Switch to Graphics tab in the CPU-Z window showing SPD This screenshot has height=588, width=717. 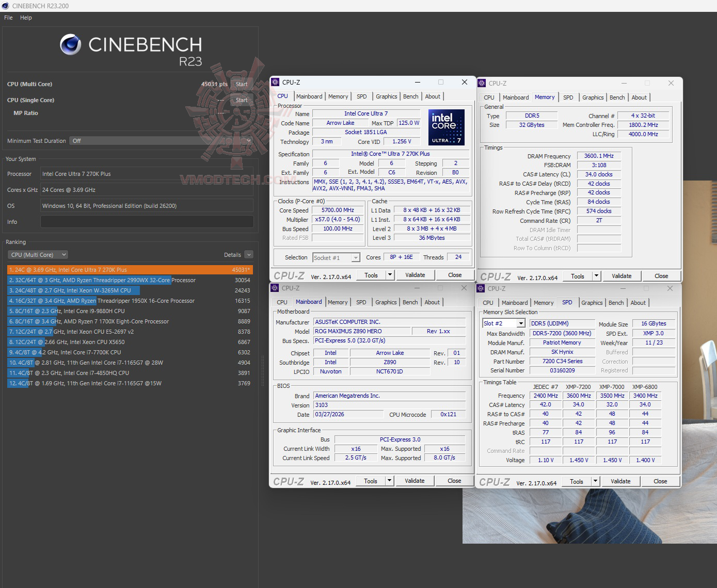coord(592,303)
